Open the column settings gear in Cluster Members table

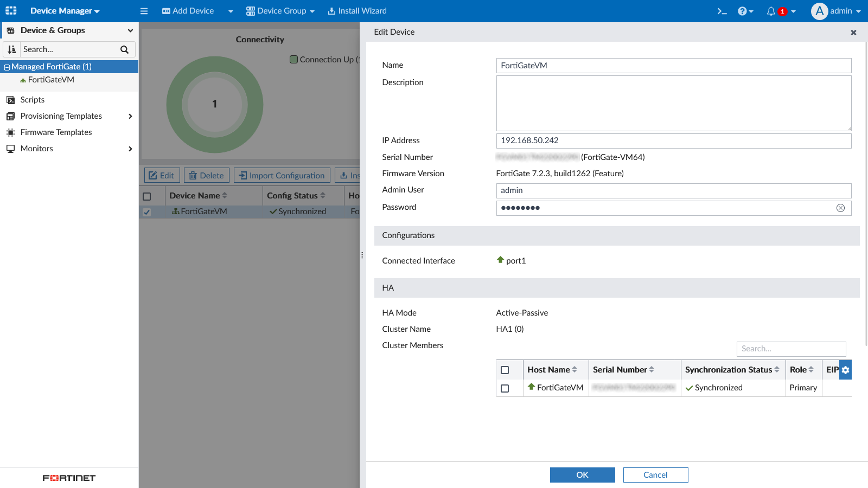coord(846,370)
